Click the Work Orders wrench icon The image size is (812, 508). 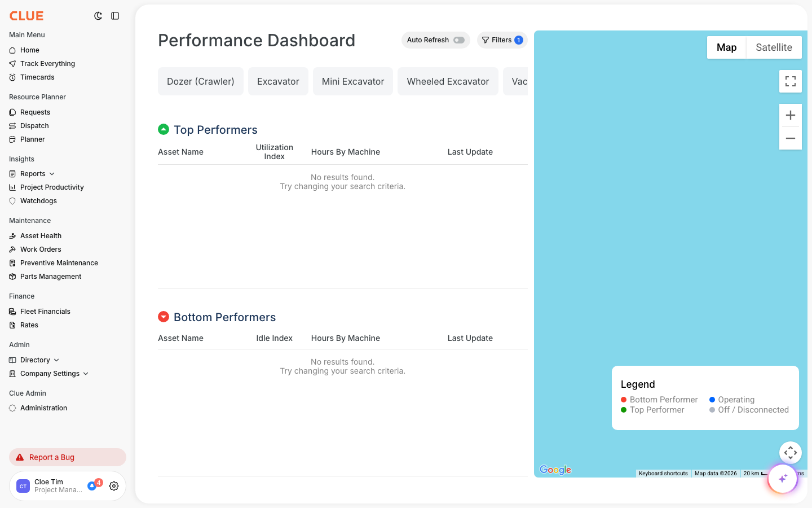(12, 249)
